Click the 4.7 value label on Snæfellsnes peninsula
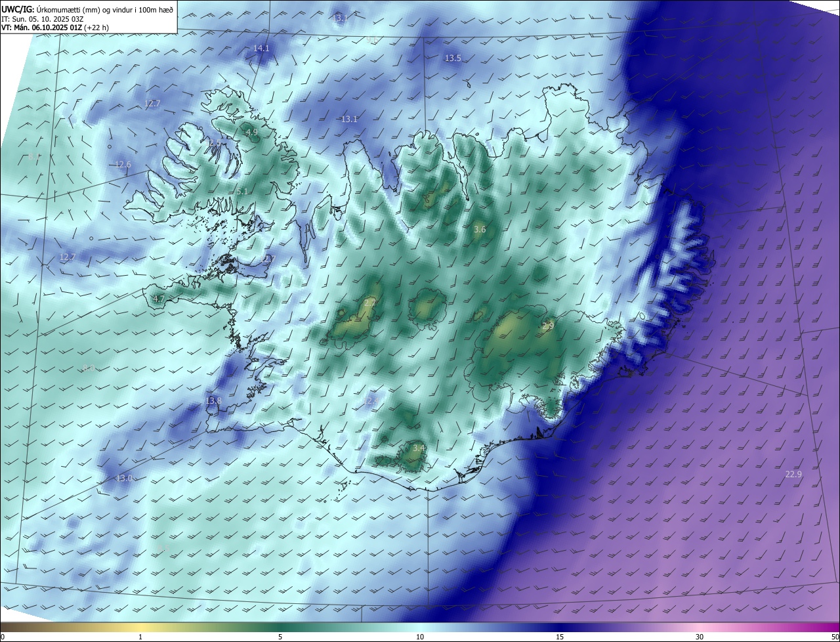This screenshot has height=642, width=840. (159, 299)
